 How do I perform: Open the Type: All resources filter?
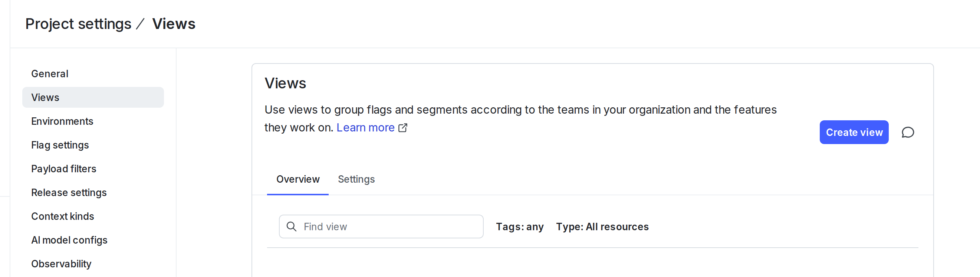point(602,227)
